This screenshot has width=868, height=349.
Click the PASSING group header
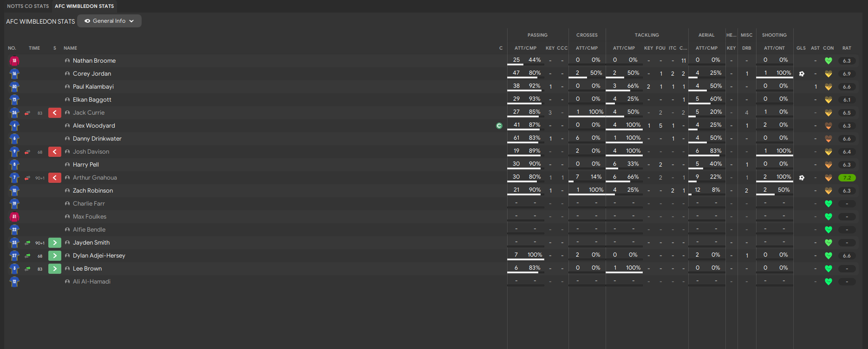pyautogui.click(x=537, y=35)
